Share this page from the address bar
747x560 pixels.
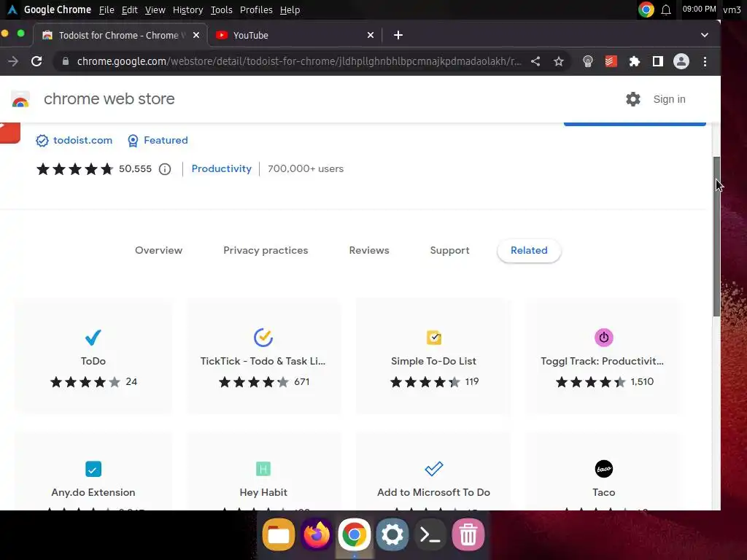point(535,61)
